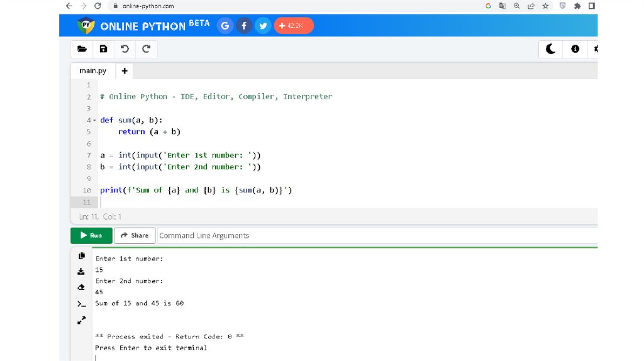Image resolution: width=644 pixels, height=361 pixels.
Task: Save the code with floppy disk icon
Action: [103, 49]
